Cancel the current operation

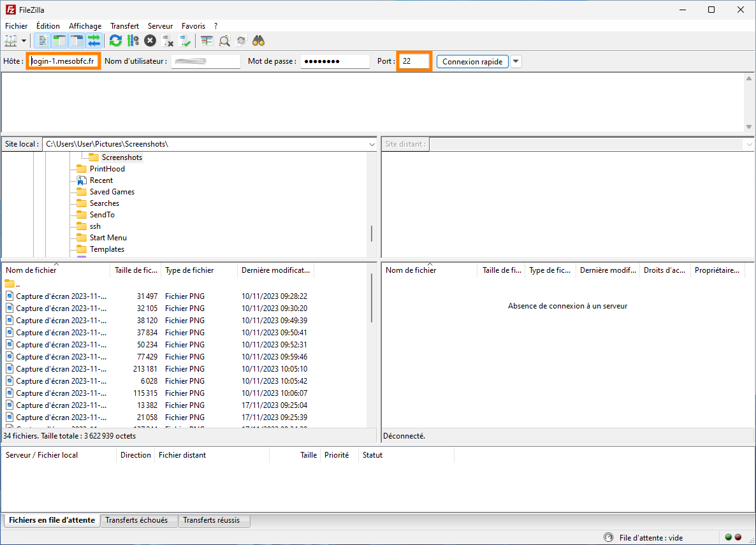coord(150,40)
